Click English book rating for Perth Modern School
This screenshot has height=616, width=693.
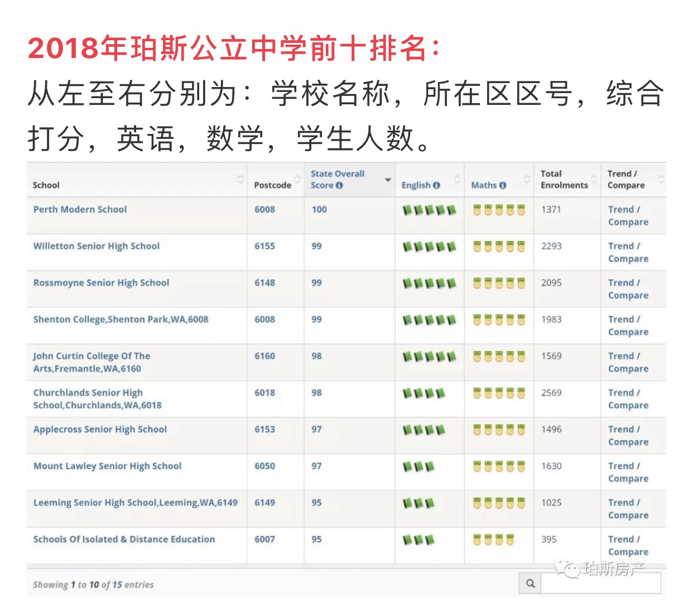pyautogui.click(x=430, y=210)
